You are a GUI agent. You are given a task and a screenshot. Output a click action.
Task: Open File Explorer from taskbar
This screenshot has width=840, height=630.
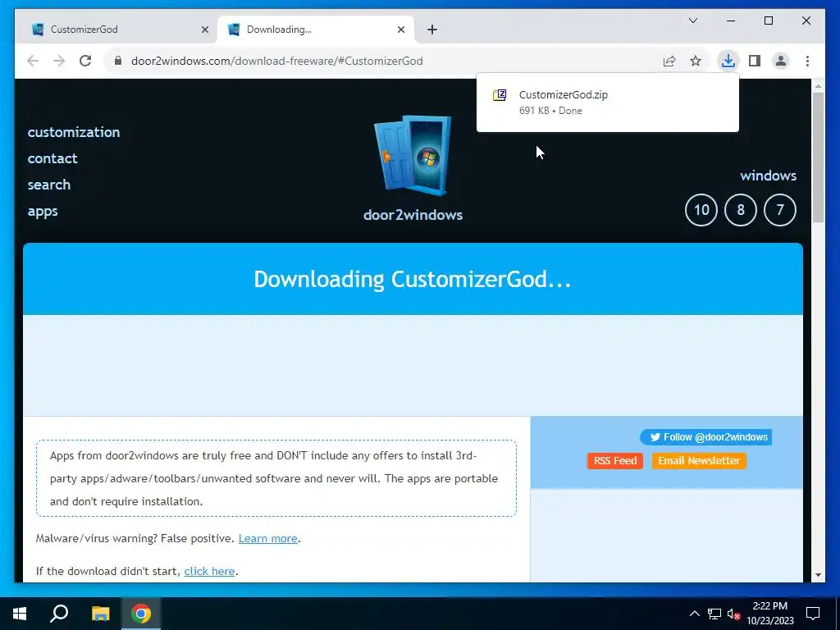(100, 614)
